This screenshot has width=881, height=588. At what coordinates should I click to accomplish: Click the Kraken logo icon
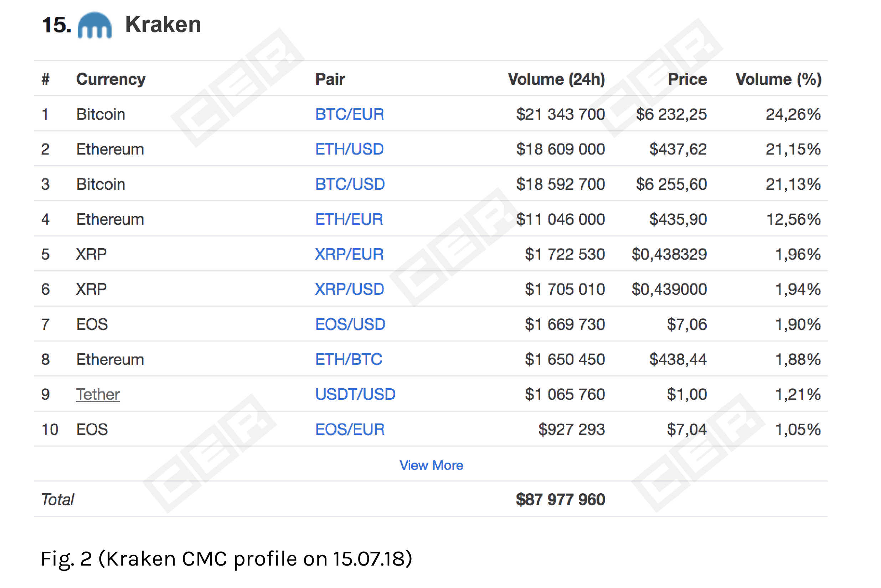pyautogui.click(x=94, y=25)
